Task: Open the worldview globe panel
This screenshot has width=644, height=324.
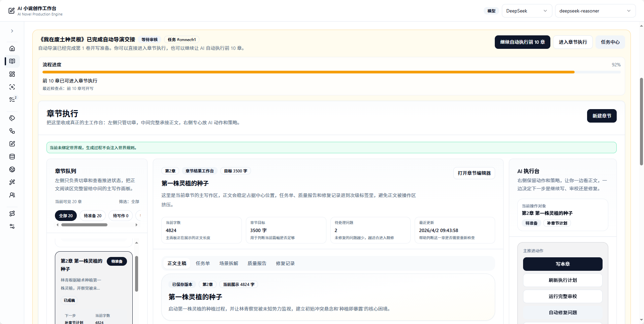Action: coord(12,169)
